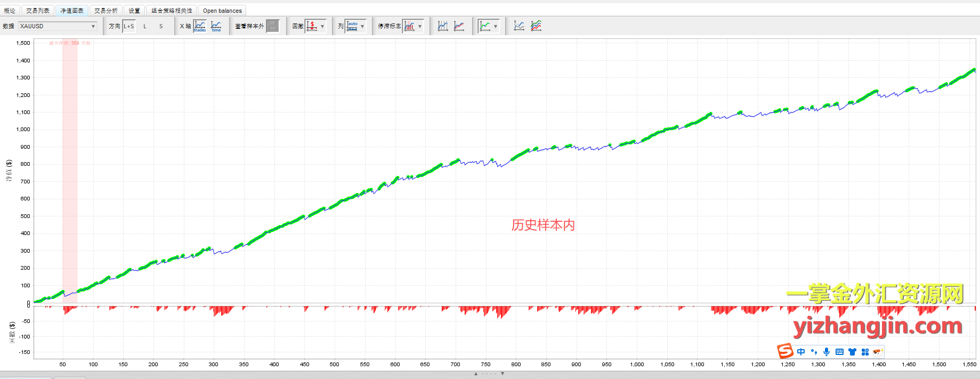
Task: Set X axis to trades view
Action: (x=200, y=26)
